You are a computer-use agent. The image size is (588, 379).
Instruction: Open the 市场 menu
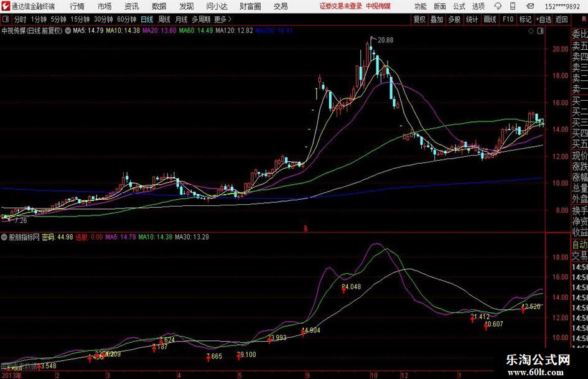coord(105,6)
